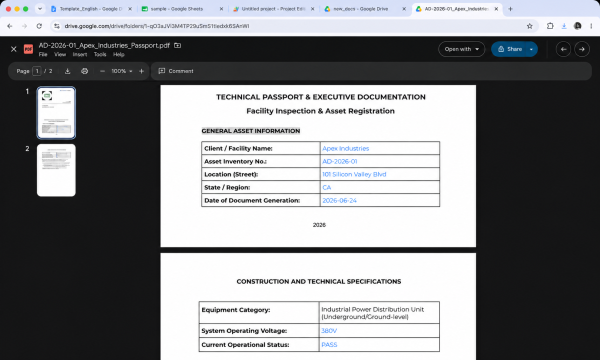This screenshot has width=600, height=360.
Task: Switch to Template_English Google Docs tab
Action: [90, 9]
